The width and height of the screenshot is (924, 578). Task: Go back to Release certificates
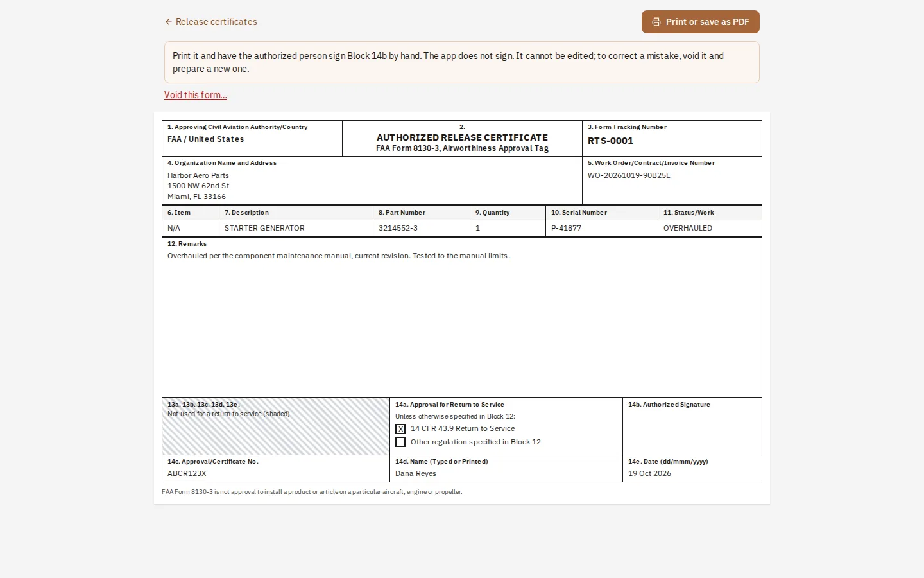211,22
